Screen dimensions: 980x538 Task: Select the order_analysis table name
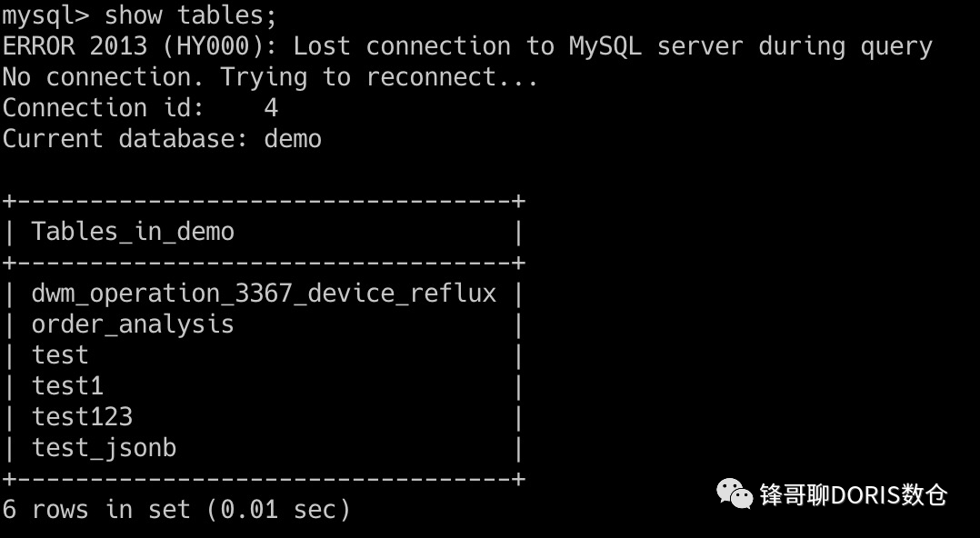(x=133, y=324)
